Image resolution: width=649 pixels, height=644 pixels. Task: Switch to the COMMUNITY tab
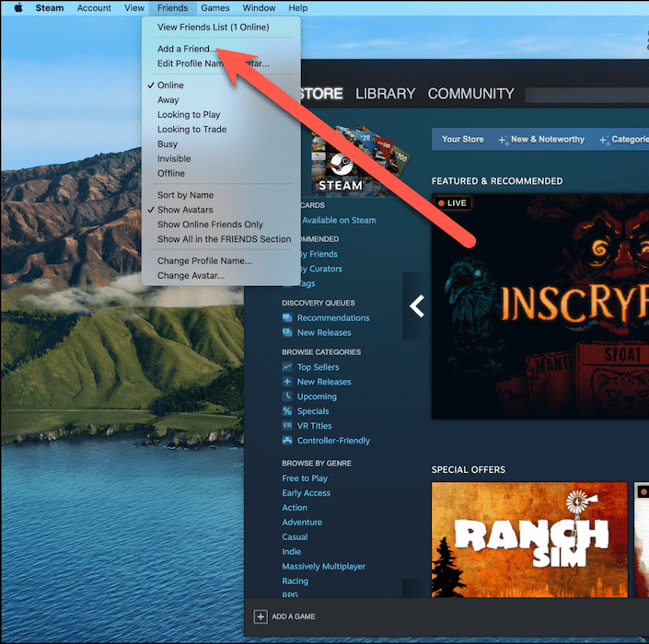click(x=470, y=94)
